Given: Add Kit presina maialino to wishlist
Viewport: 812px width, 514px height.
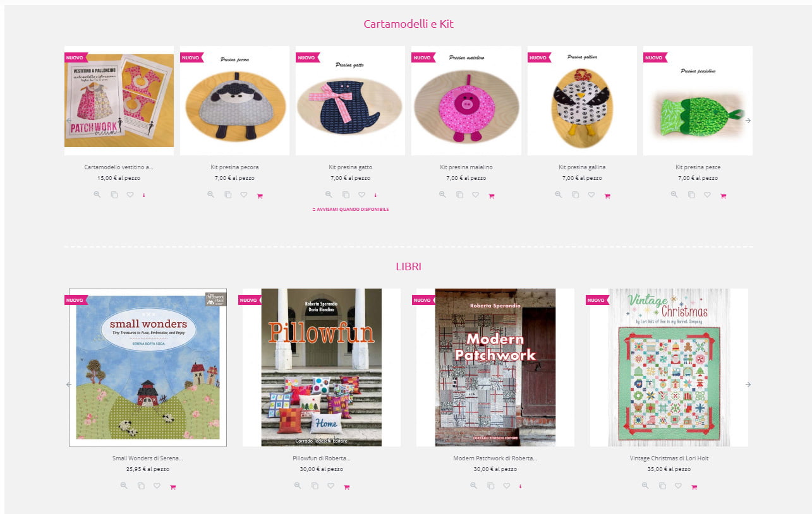Looking at the screenshot, I should click(475, 195).
